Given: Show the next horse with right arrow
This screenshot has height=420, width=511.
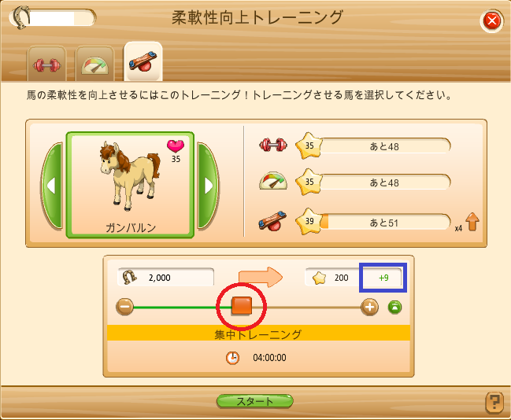Looking at the screenshot, I should click(208, 186).
